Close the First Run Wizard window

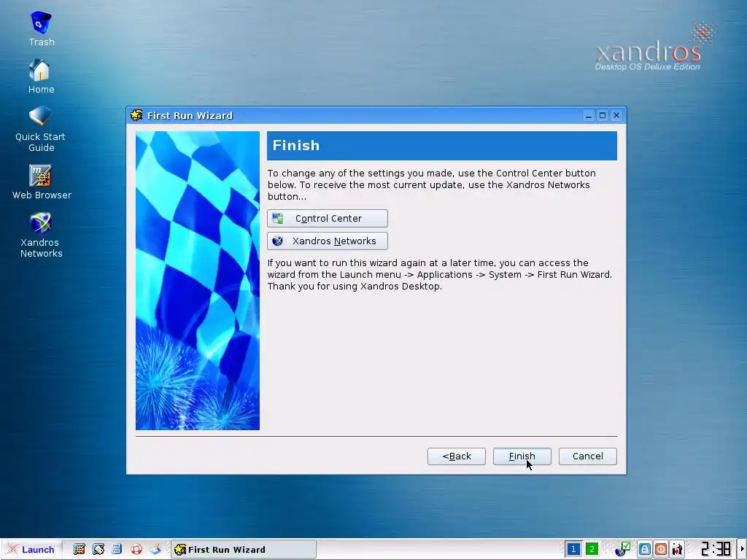coord(616,115)
